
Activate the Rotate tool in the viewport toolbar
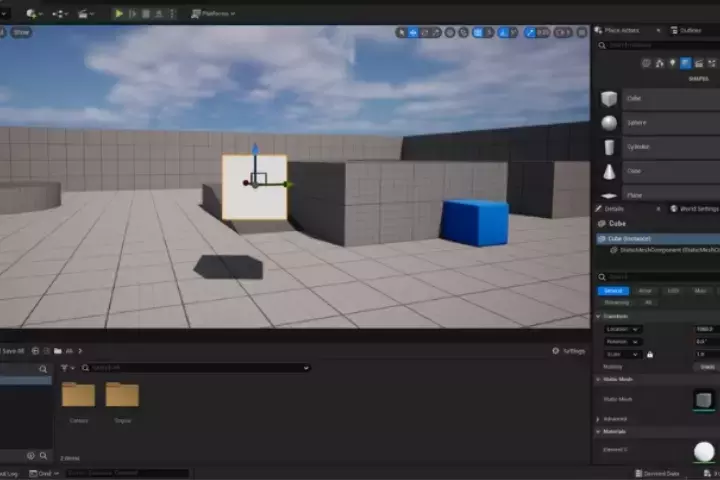(425, 32)
